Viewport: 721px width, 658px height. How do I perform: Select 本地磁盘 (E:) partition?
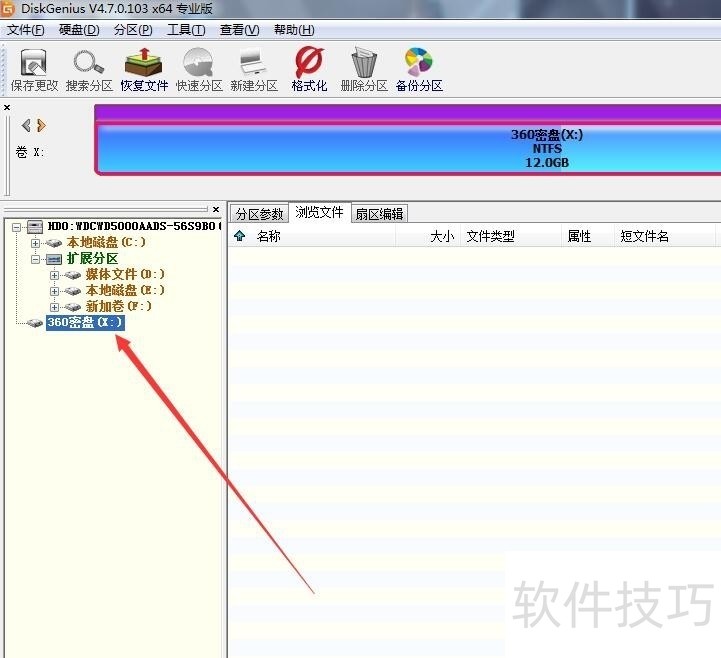(125, 291)
